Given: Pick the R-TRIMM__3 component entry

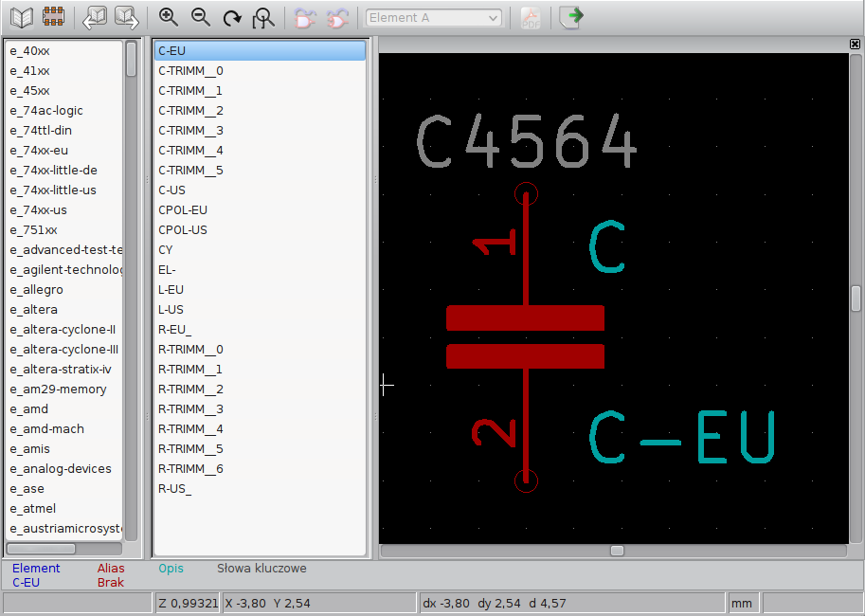Looking at the screenshot, I should (190, 409).
